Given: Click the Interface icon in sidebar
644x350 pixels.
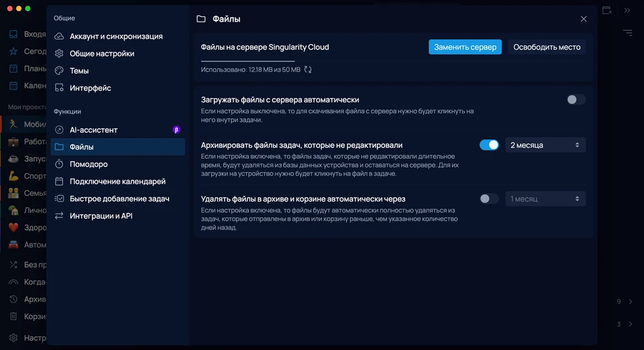Looking at the screenshot, I should click(x=59, y=89).
